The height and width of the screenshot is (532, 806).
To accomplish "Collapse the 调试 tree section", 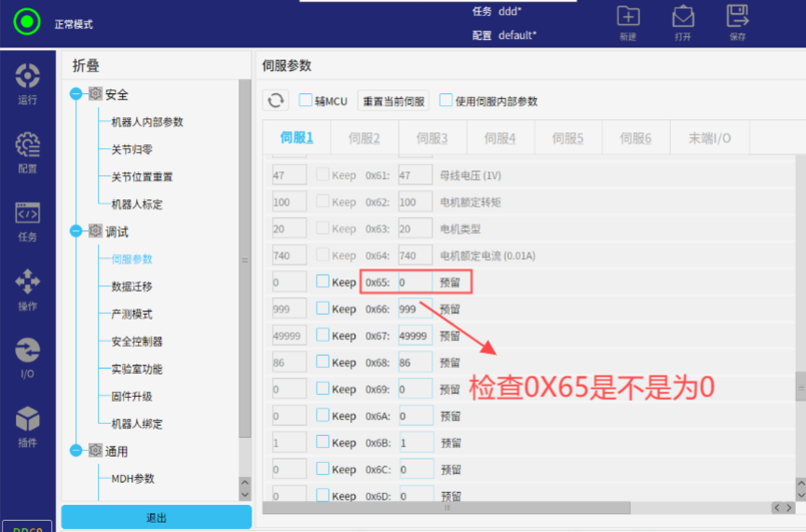I will (75, 231).
